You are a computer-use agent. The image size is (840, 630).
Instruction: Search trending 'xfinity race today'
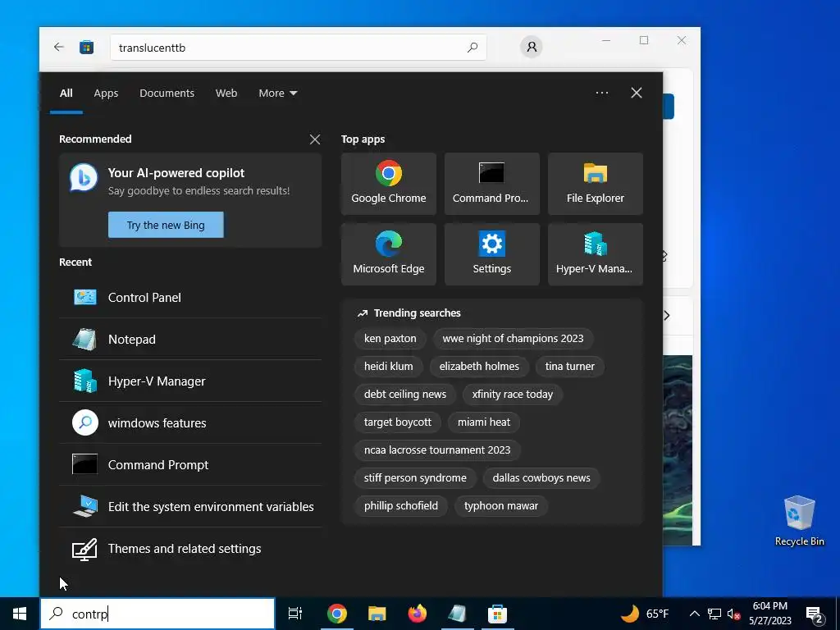[512, 395]
